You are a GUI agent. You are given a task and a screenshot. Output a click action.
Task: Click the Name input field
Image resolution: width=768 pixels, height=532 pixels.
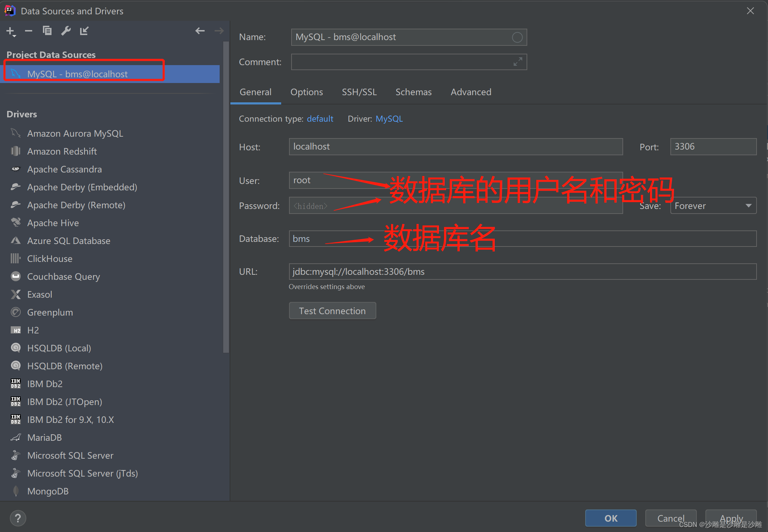coord(409,37)
